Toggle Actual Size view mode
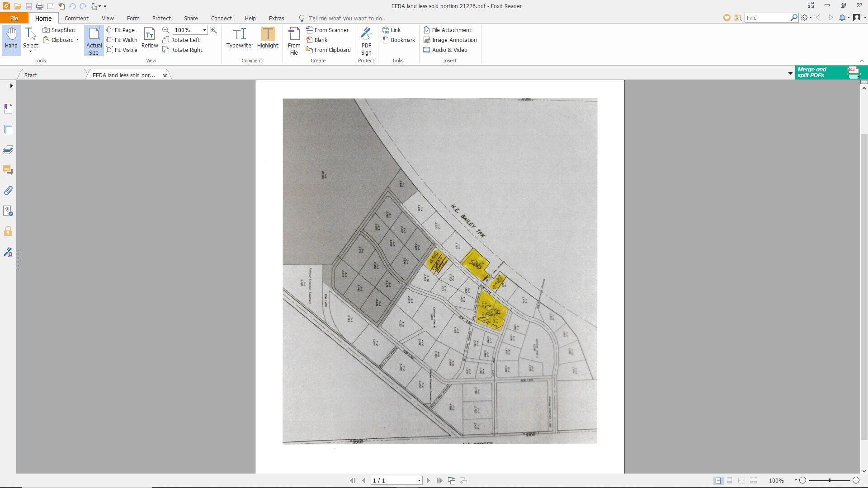868x488 pixels. [94, 41]
